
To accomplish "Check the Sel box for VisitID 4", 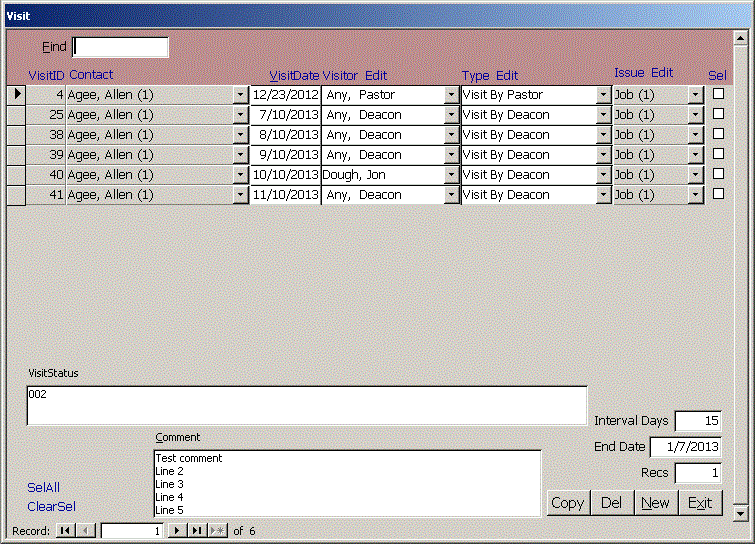I will click(718, 94).
